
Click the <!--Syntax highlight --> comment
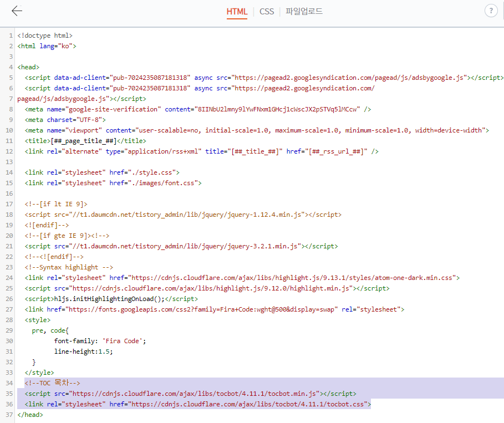pos(69,267)
